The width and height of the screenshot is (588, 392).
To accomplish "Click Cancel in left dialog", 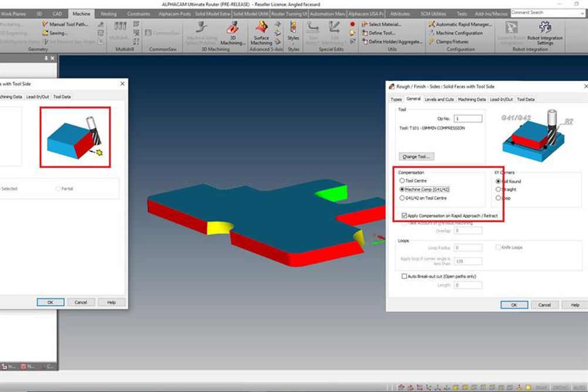I will coord(80,302).
